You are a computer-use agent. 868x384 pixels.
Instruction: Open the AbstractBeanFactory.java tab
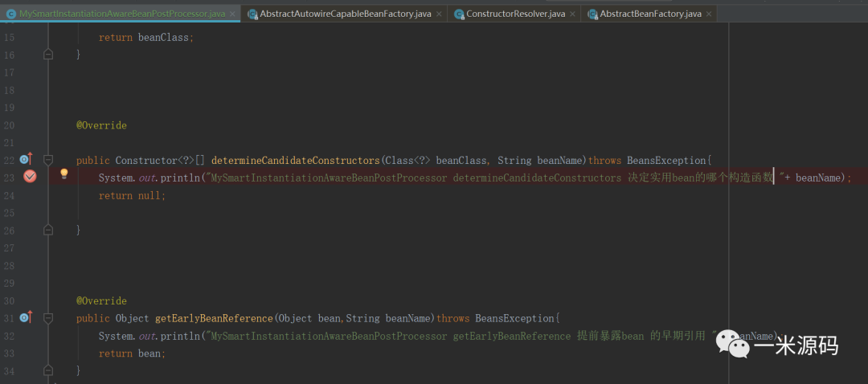649,14
